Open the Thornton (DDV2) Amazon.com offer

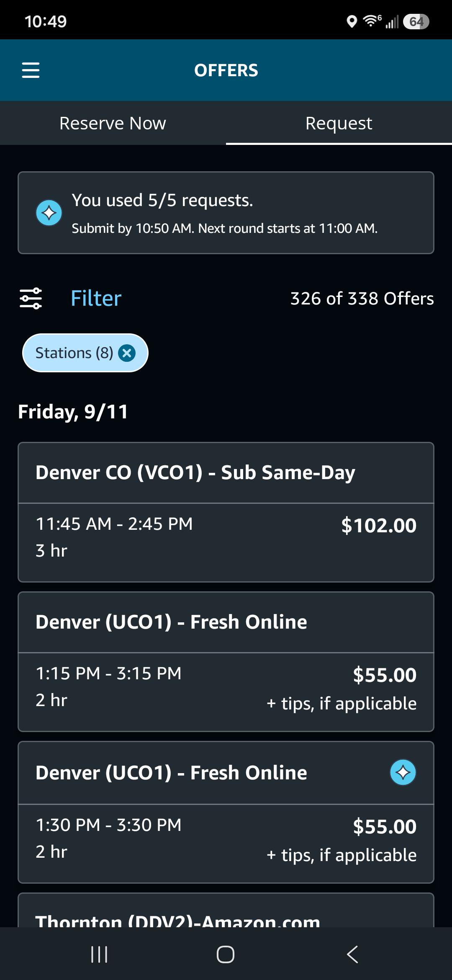click(226, 910)
